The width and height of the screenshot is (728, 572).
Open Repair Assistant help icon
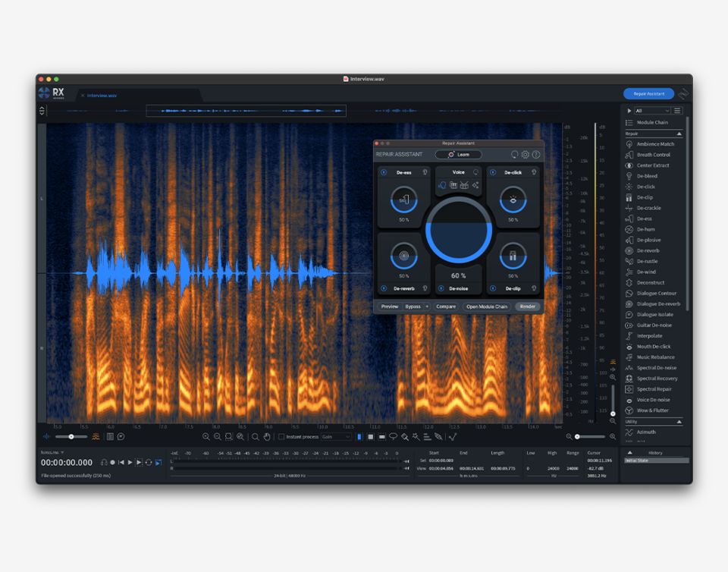coord(535,154)
